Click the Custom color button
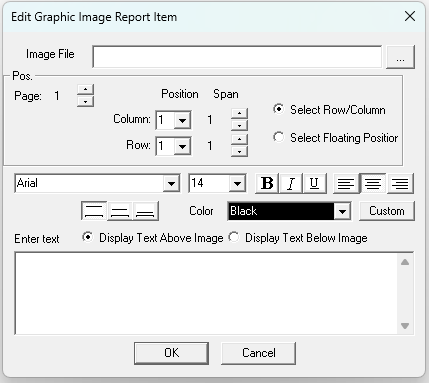Viewport: 429px width, 383px height. (x=387, y=211)
